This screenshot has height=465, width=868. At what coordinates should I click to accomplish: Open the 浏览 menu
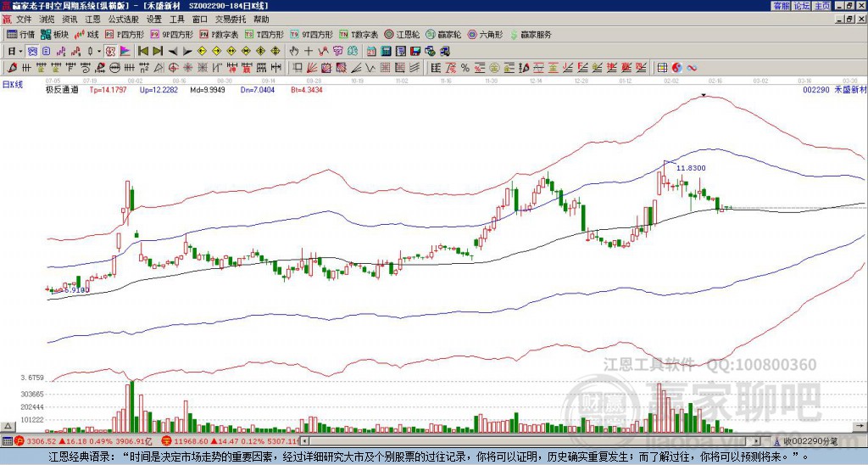[x=47, y=20]
